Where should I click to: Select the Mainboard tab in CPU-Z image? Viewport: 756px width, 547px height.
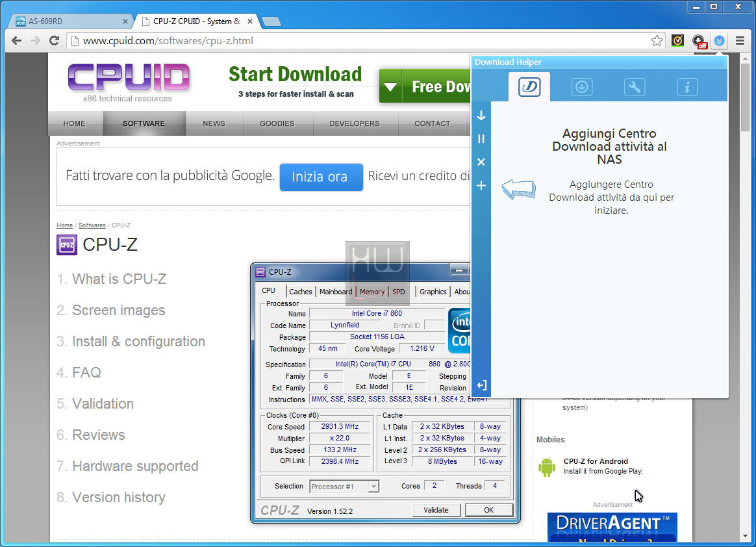336,291
